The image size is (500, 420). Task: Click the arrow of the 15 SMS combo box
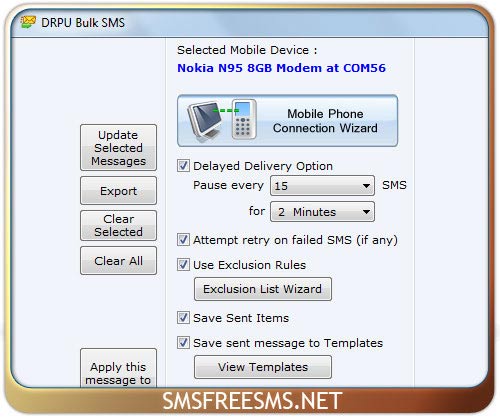[x=366, y=186]
